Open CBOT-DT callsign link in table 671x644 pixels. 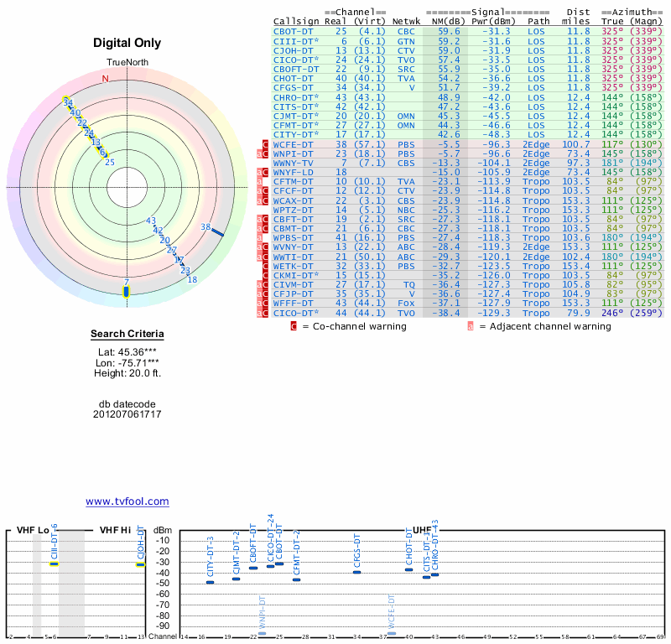[293, 31]
